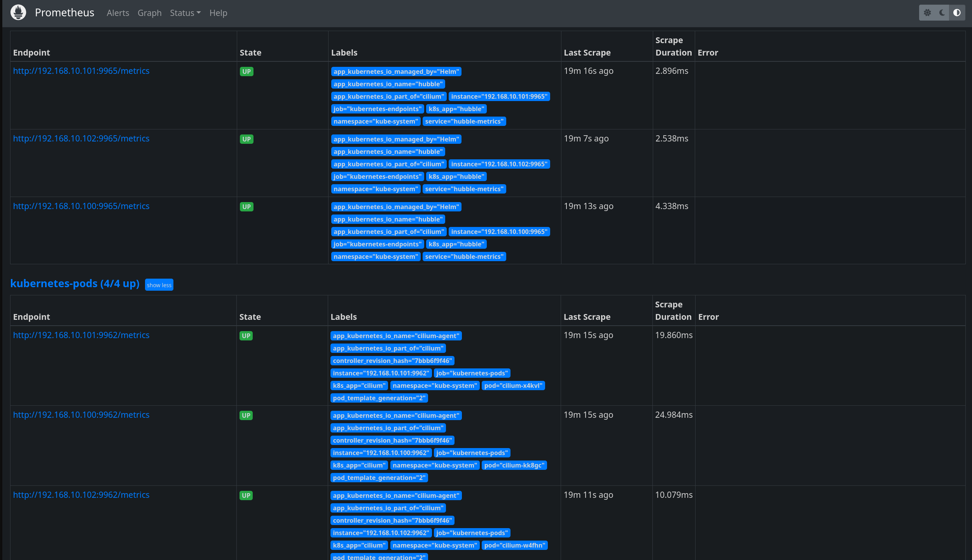Screen dimensions: 972x560
Task: Open endpoint http://192.168.10.102:9965/metrics
Action: click(x=81, y=138)
